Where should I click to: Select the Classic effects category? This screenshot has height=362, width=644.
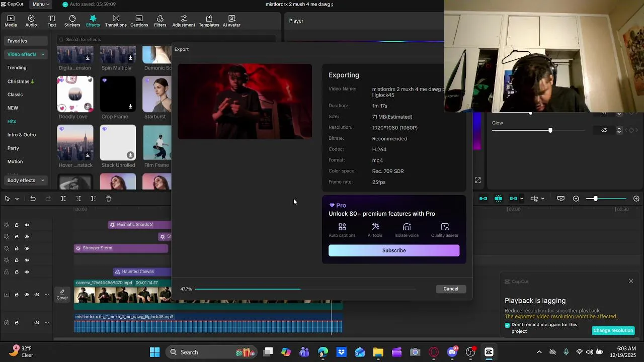(x=15, y=95)
